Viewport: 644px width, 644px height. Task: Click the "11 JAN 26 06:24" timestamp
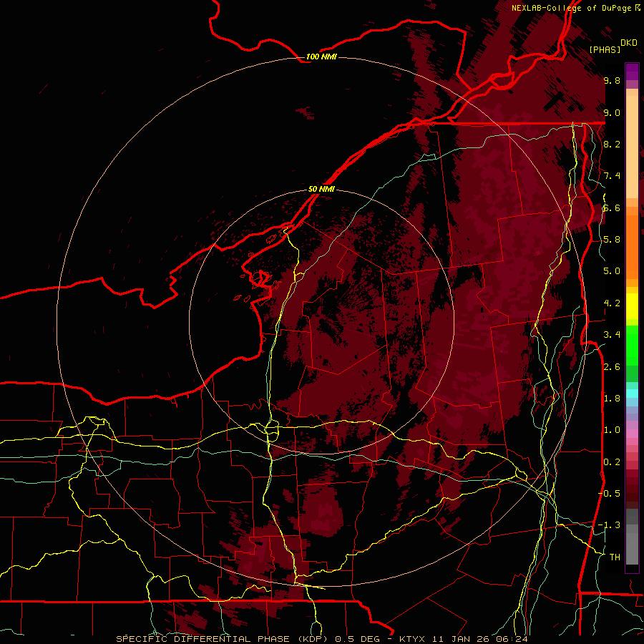pos(479,639)
